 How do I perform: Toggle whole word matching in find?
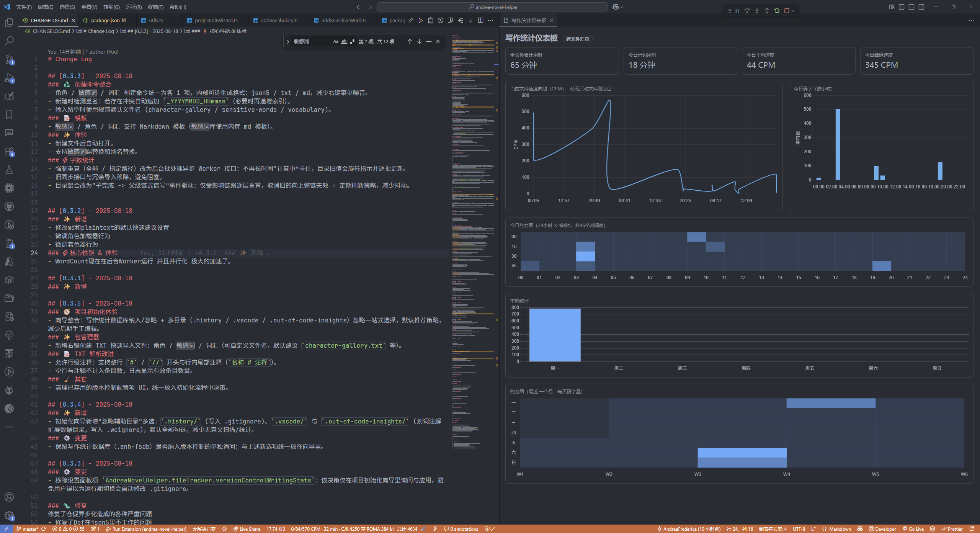pos(344,41)
